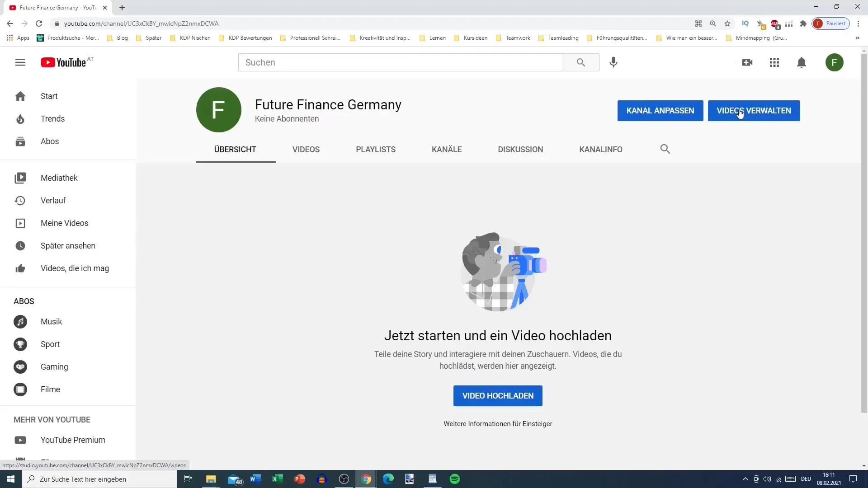
Task: Open the PLAYLISTS tab
Action: click(375, 150)
